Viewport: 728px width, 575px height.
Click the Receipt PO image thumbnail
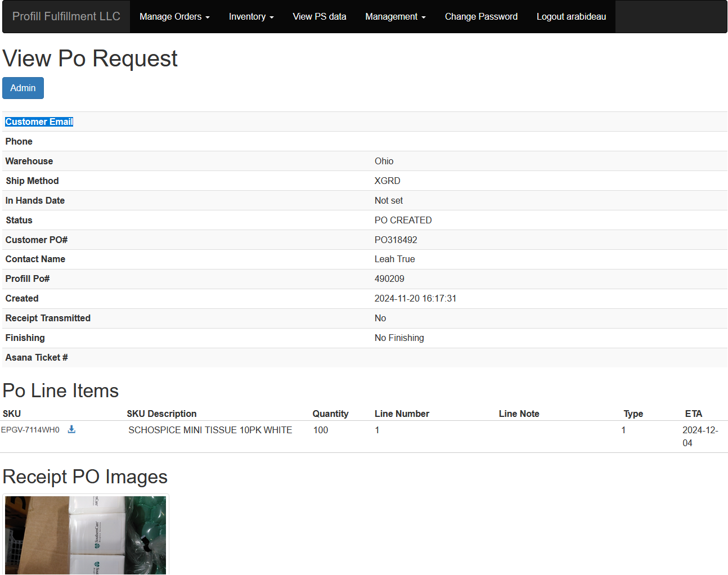85,534
